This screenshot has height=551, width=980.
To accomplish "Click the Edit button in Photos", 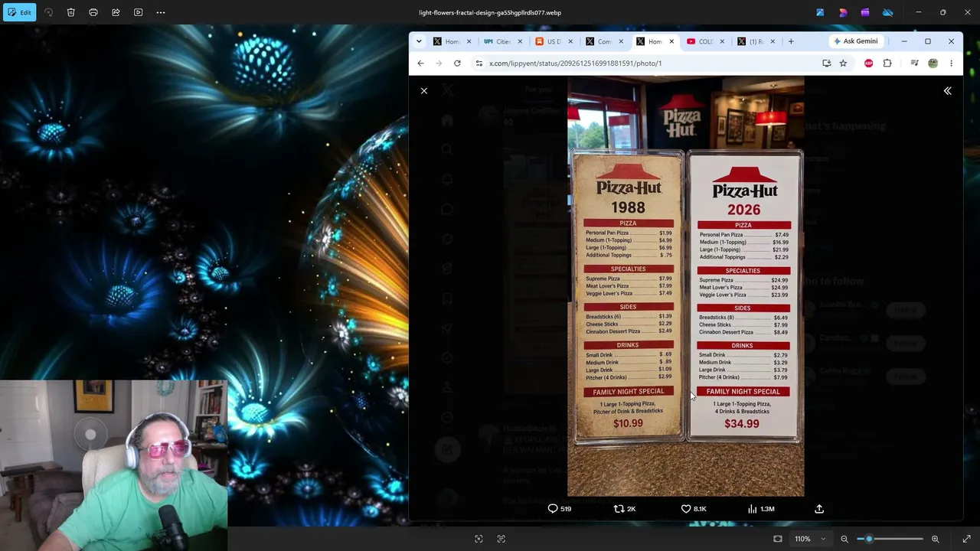I will point(19,12).
